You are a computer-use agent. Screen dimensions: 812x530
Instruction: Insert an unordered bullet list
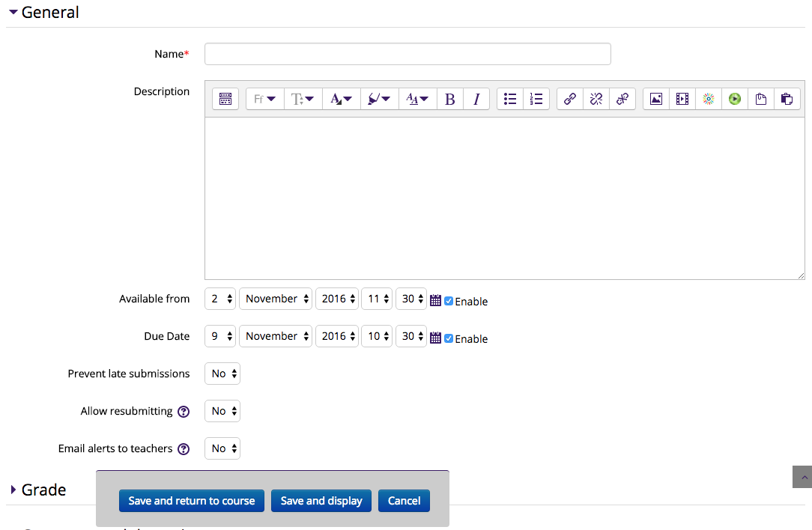coord(510,99)
